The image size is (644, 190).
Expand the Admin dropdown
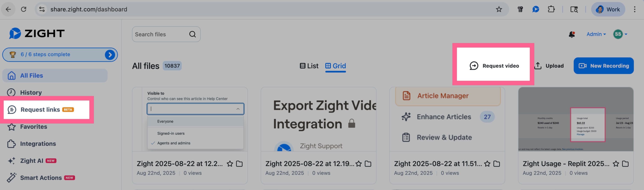pos(596,34)
